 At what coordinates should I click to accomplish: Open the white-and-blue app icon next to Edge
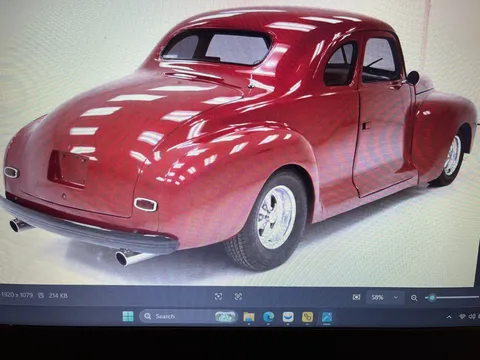point(288,317)
